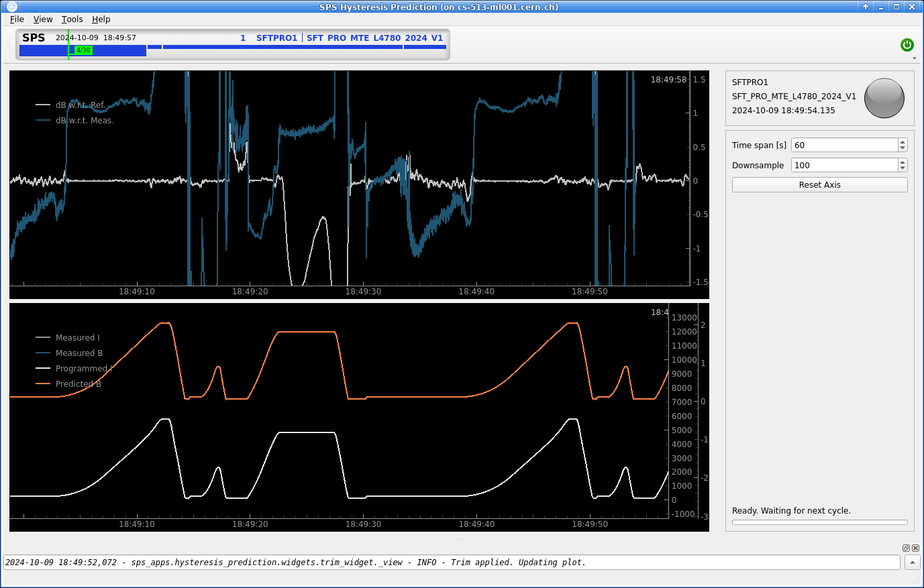Open the Tools menu
The image size is (924, 588).
(x=72, y=19)
